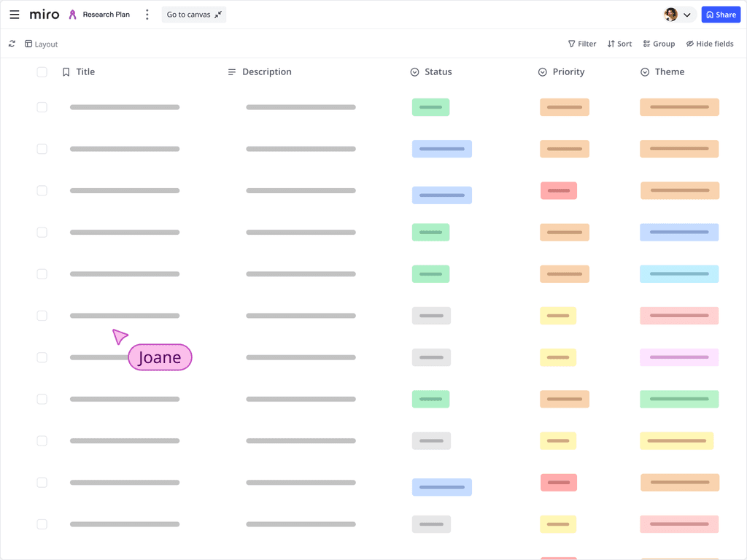Image resolution: width=747 pixels, height=560 pixels.
Task: Open the Research Plan three-dot options menu
Action: point(147,14)
